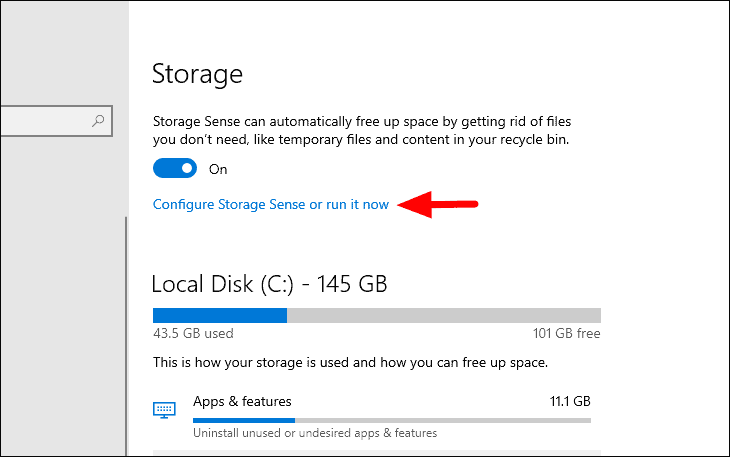Click the 'This is how your storage is used' text
Viewport: 730px width, 457px height.
coord(351,361)
